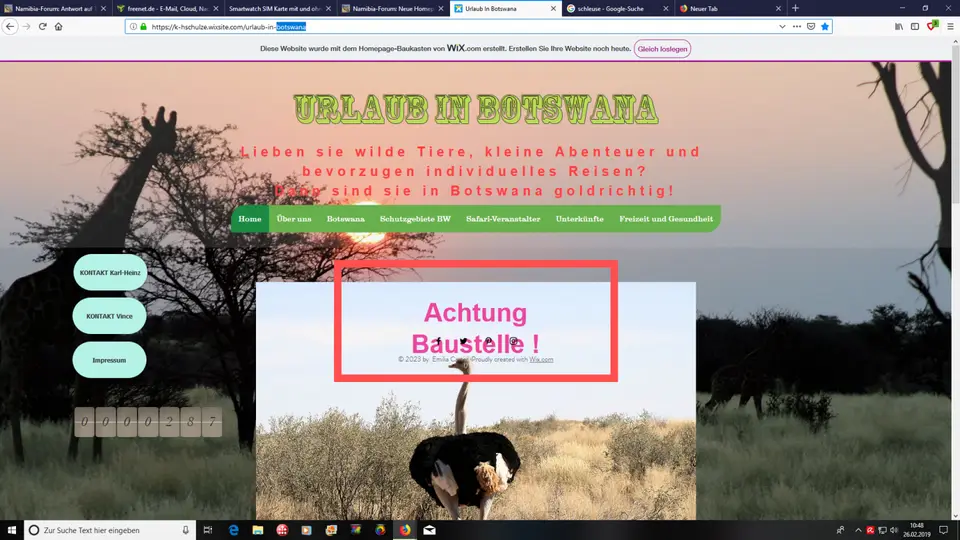Click the visitor counter 0000287
This screenshot has height=540, width=960.
148,422
